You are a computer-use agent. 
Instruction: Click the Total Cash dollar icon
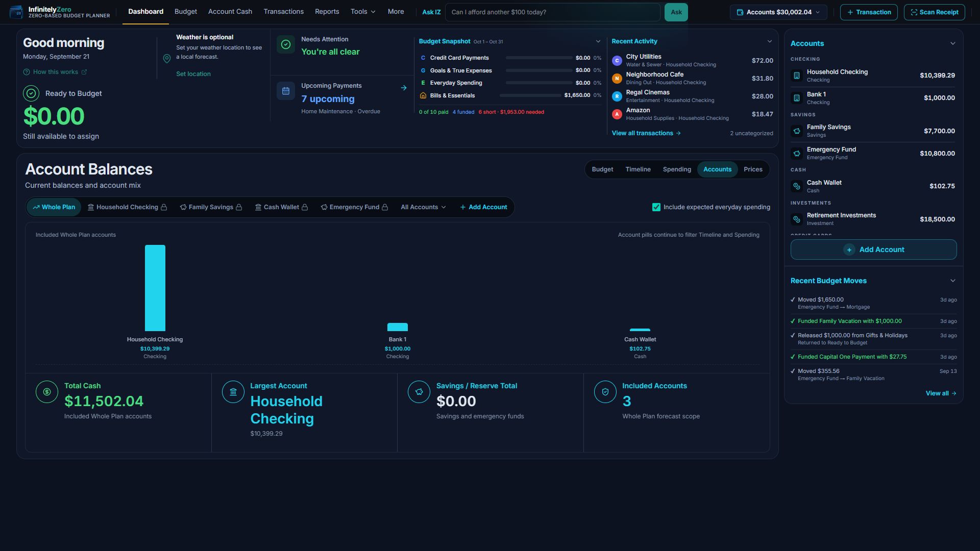[47, 392]
